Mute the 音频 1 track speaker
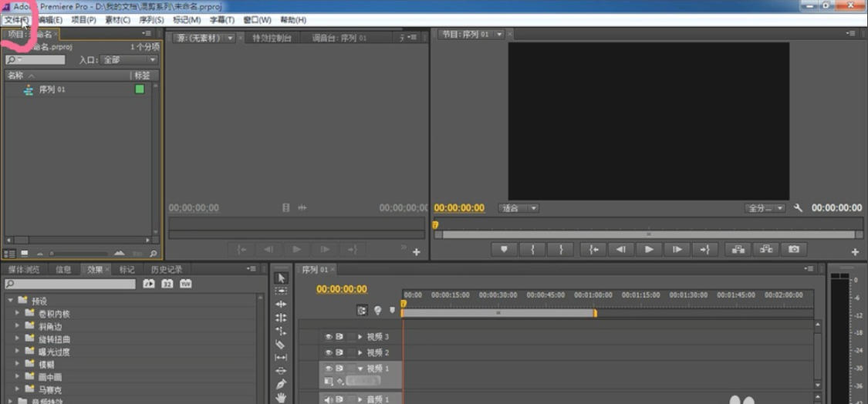This screenshot has width=868, height=404. 328,399
